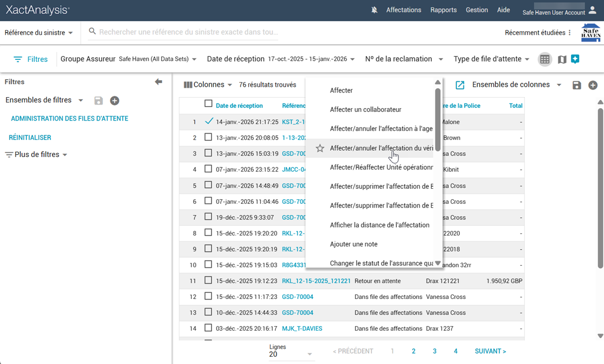The image size is (604, 364).
Task: Choose 'Ajouter une note' from the menu
Action: [354, 244]
